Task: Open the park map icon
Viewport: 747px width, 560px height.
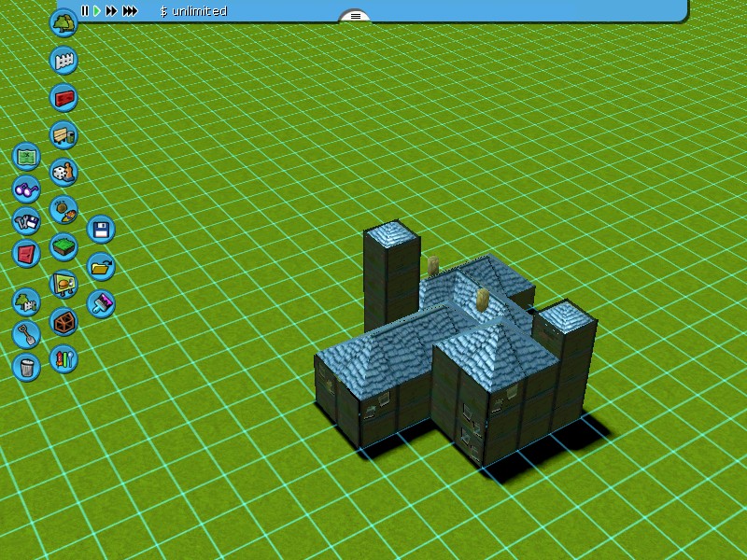Action: click(x=26, y=157)
